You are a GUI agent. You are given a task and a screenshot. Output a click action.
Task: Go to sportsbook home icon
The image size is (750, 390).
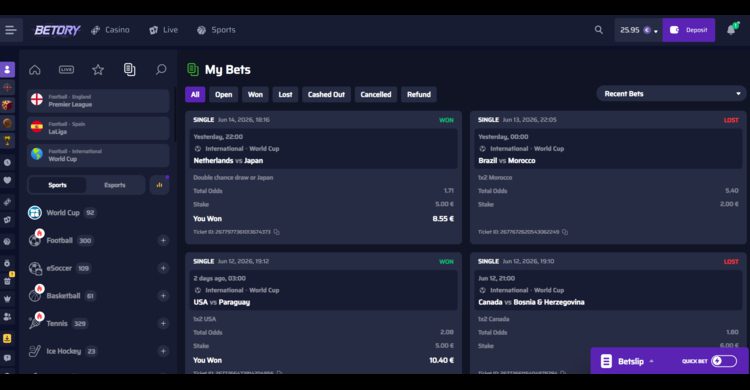click(x=34, y=70)
